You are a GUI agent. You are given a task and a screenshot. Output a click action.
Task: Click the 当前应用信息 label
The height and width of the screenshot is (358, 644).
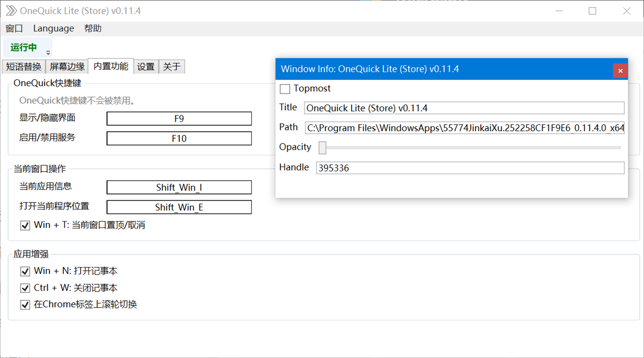[x=46, y=186]
